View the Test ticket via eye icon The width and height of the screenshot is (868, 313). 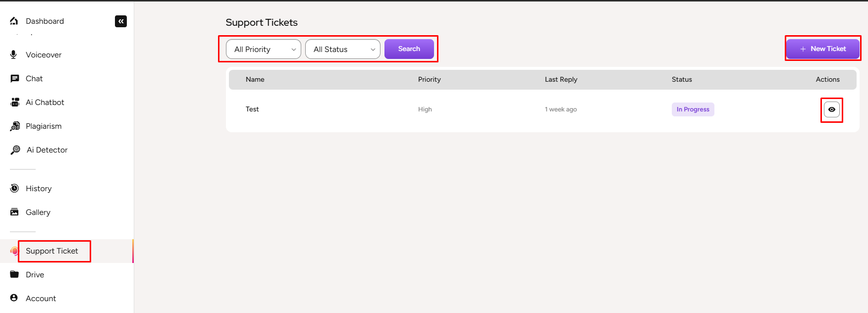[831, 109]
